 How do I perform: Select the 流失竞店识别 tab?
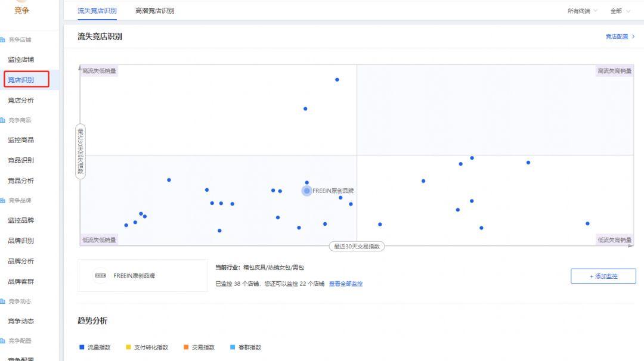click(97, 11)
